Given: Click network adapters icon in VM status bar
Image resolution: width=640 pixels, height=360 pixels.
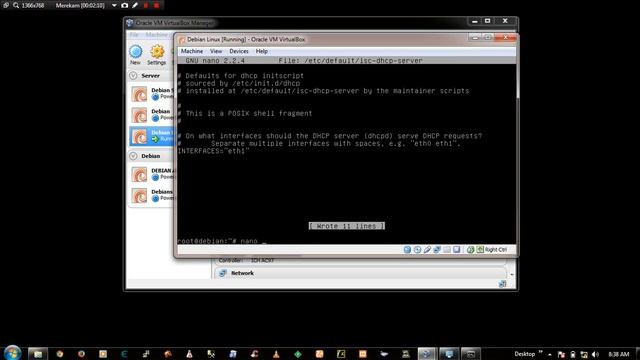Looking at the screenshot, I should coord(437,249).
